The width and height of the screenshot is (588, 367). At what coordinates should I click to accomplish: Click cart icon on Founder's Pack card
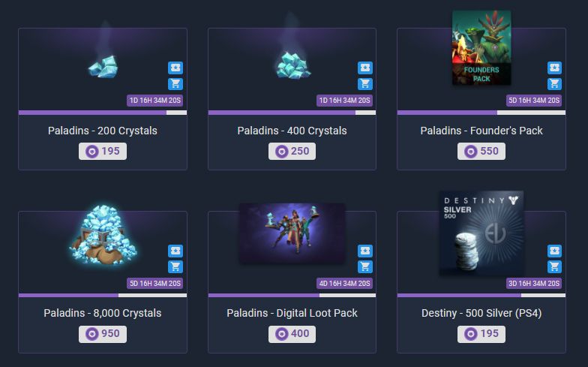coord(554,84)
